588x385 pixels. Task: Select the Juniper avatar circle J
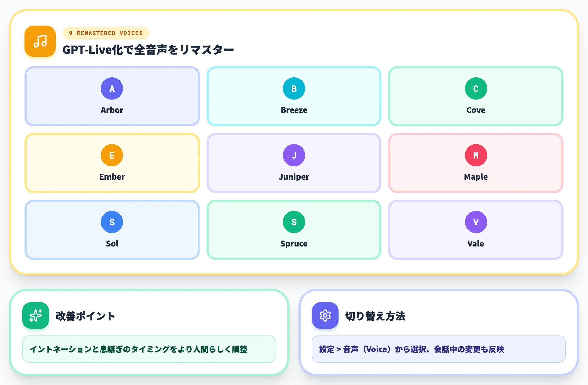(294, 155)
